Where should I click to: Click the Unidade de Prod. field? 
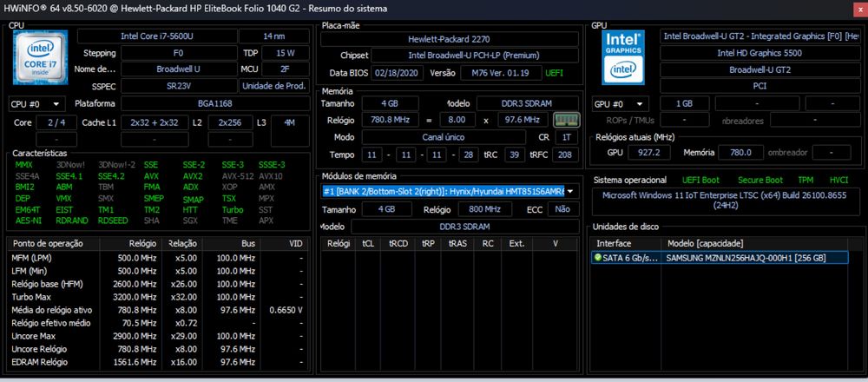(274, 86)
